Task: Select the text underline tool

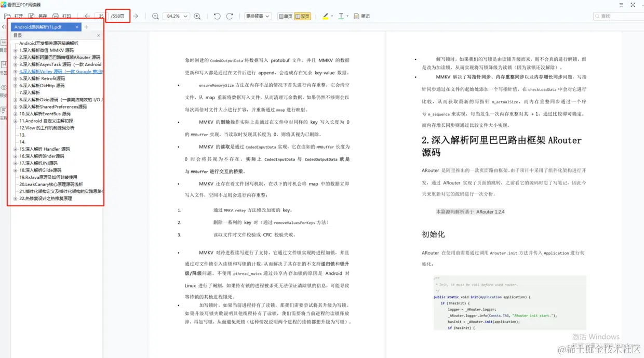Action: [341, 16]
